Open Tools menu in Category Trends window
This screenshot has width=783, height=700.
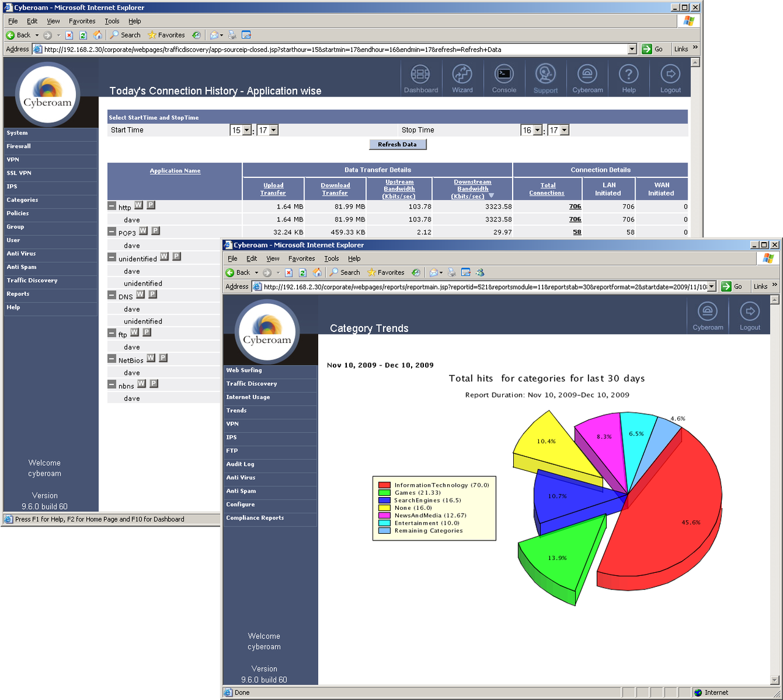tap(332, 259)
